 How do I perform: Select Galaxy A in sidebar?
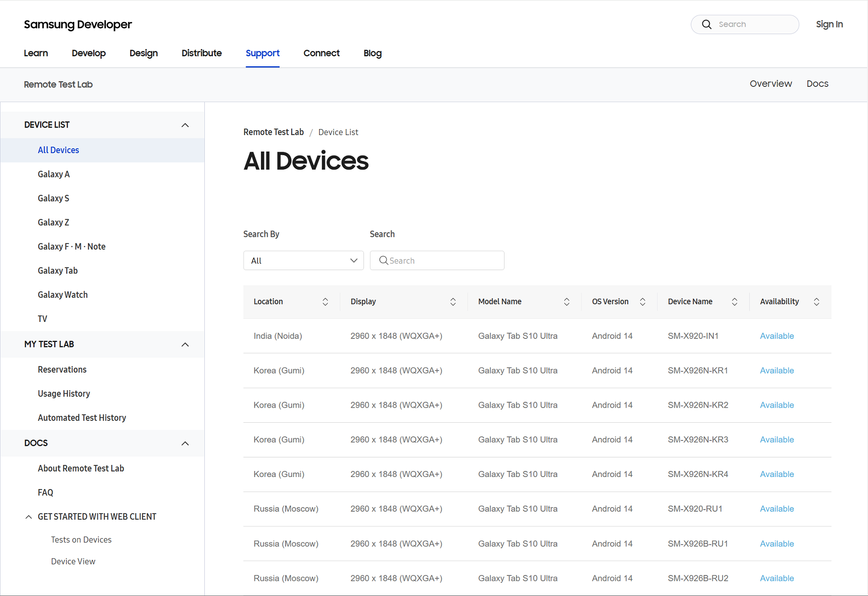[x=54, y=174]
